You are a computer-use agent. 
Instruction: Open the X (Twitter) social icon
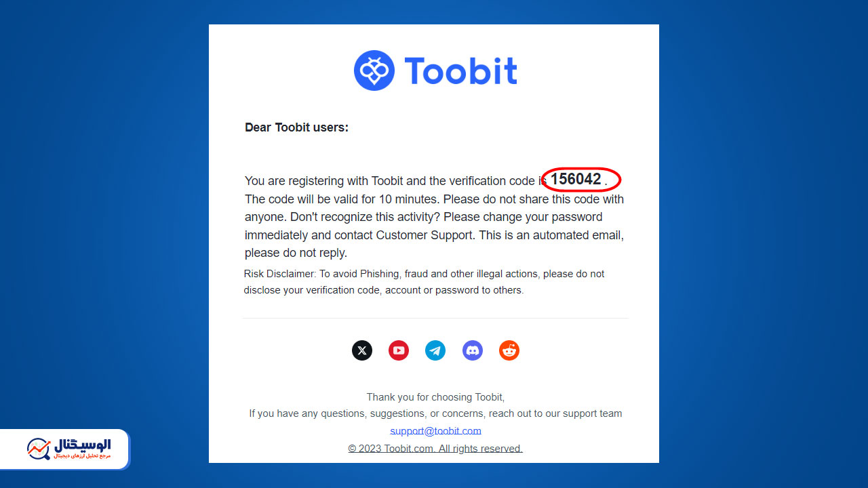click(362, 350)
